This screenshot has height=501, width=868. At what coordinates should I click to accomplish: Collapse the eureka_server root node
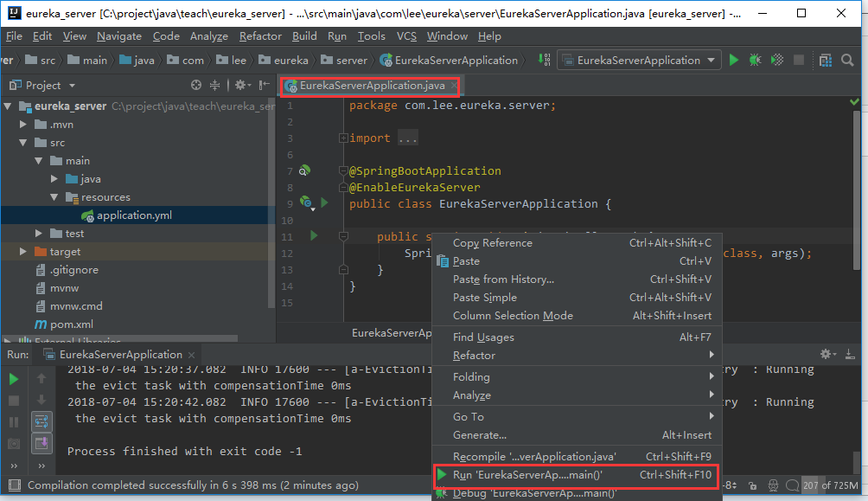pos(8,106)
